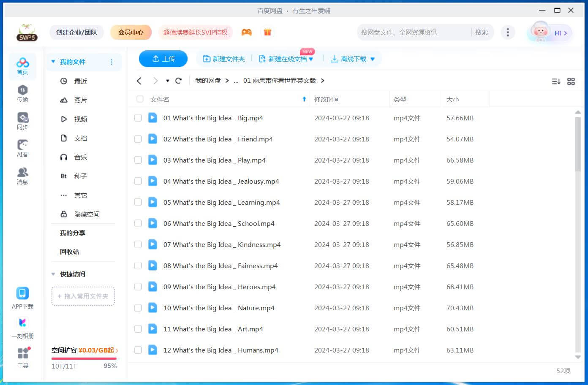Select checkbox for 09 Heroes.mp4

click(x=138, y=287)
